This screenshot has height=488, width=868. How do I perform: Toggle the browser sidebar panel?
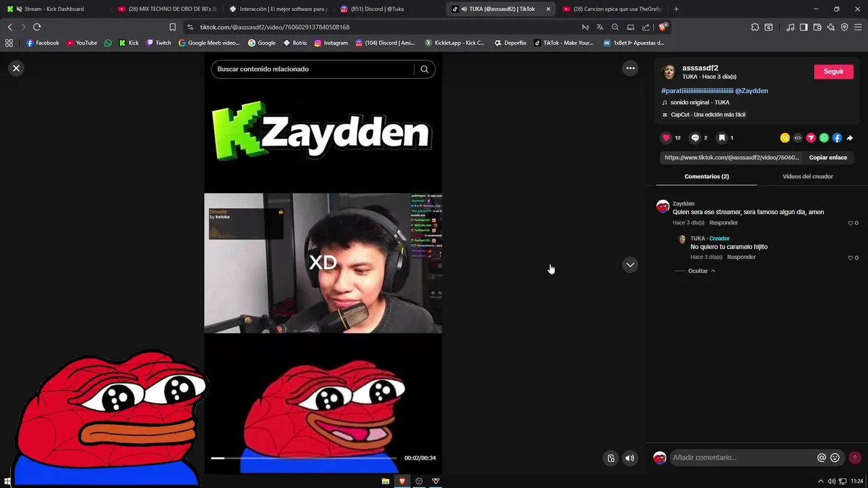point(804,27)
